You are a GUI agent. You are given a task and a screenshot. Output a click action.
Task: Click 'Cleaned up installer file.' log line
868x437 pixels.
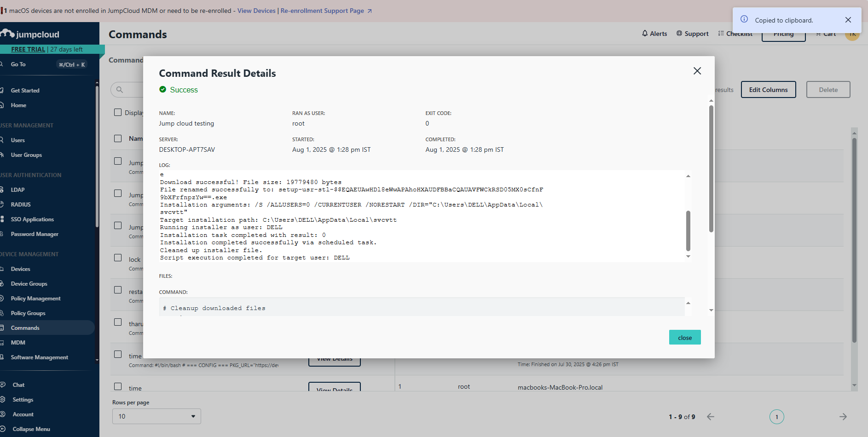coord(211,250)
